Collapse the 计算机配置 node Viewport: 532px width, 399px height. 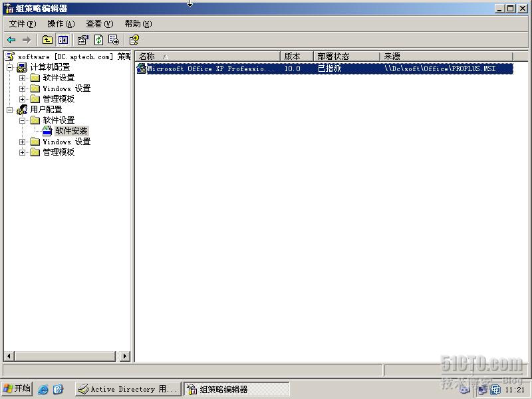pos(10,68)
